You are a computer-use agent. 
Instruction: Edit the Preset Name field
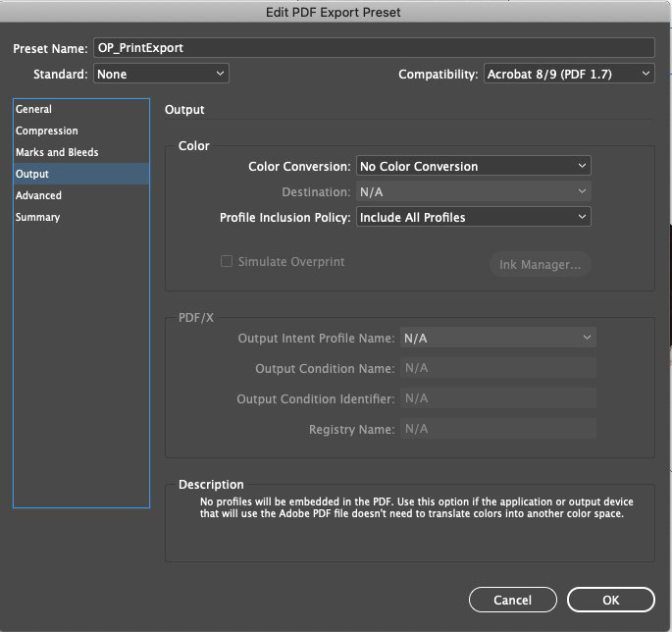coord(374,47)
